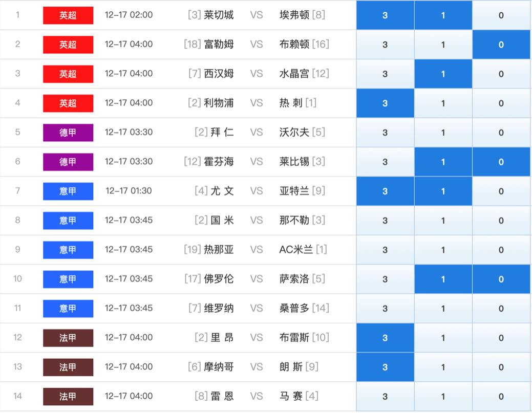
Task: Toggle the 1 pick for 莱切城 vs 埃弗顿
Action: coord(443,15)
